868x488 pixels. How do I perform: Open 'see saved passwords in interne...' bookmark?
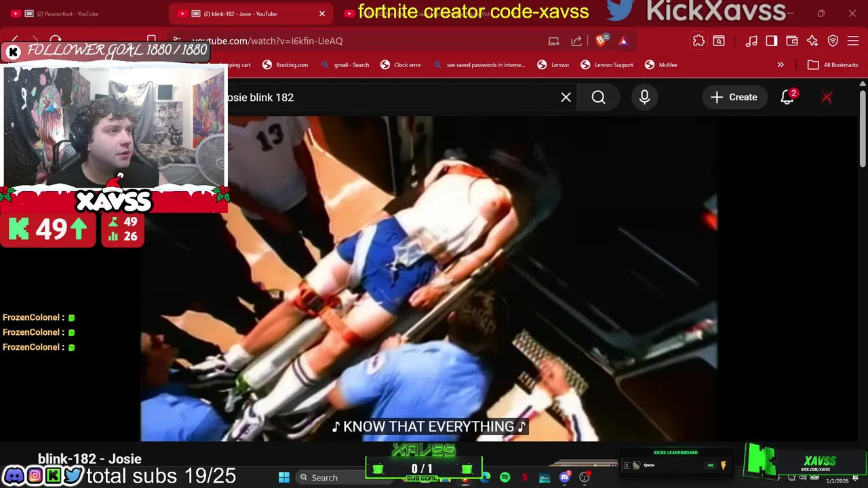[479, 65]
